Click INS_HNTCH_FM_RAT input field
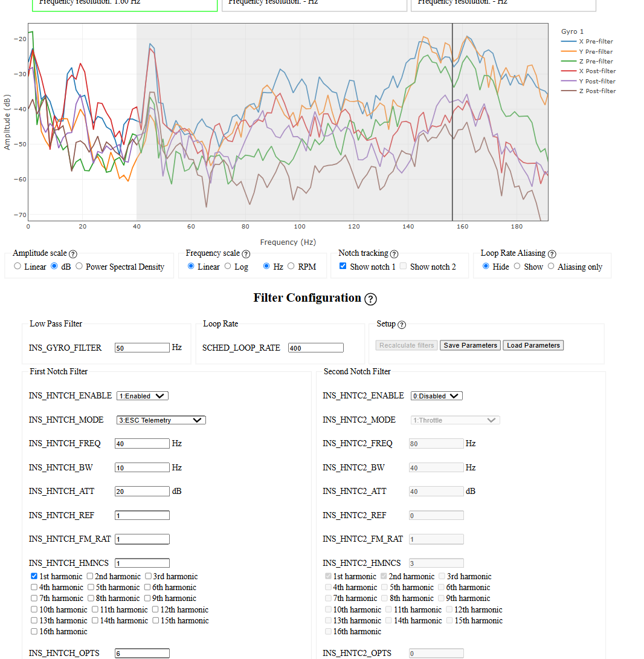This screenshot has width=644, height=659. [142, 539]
